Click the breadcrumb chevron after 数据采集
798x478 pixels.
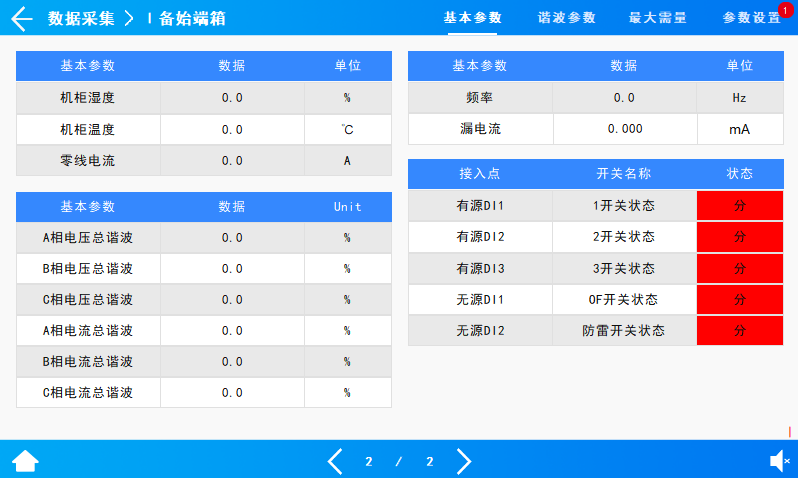[x=130, y=19]
